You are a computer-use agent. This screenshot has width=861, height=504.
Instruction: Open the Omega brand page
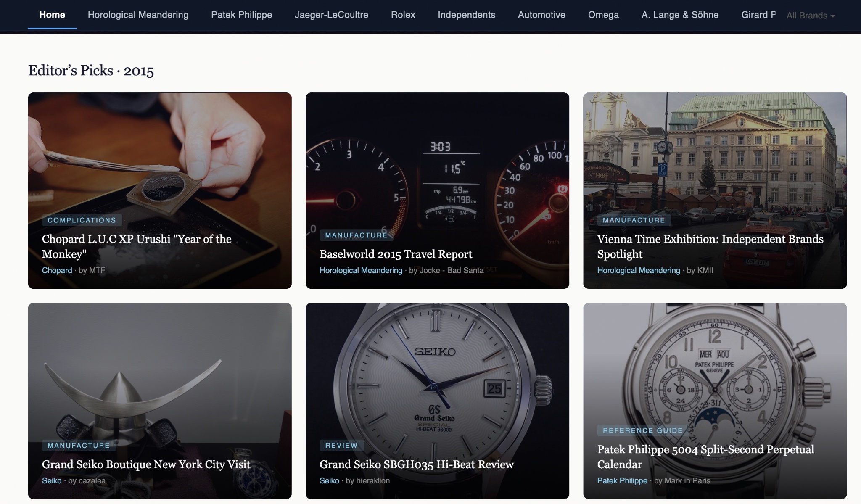603,15
